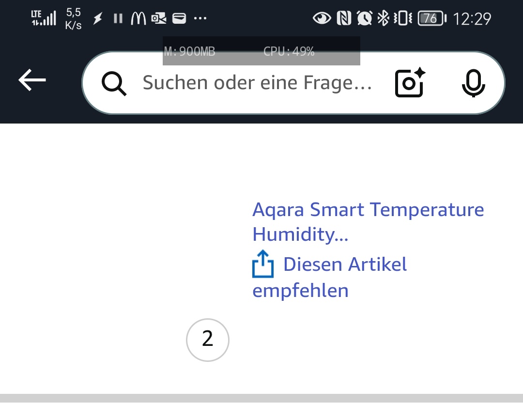The height and width of the screenshot is (420, 523).
Task: Start voice search with the microphone icon
Action: coord(473,83)
